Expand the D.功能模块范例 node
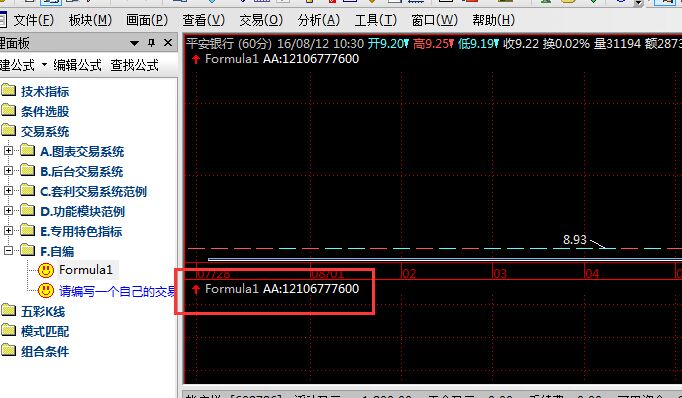The image size is (682, 398). [x=8, y=211]
